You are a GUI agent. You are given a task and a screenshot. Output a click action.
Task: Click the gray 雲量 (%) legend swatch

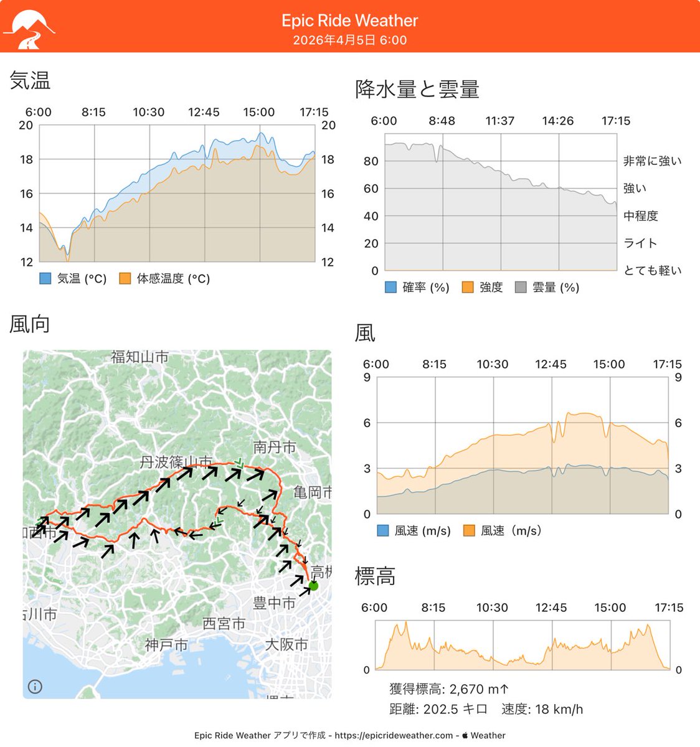point(521,288)
